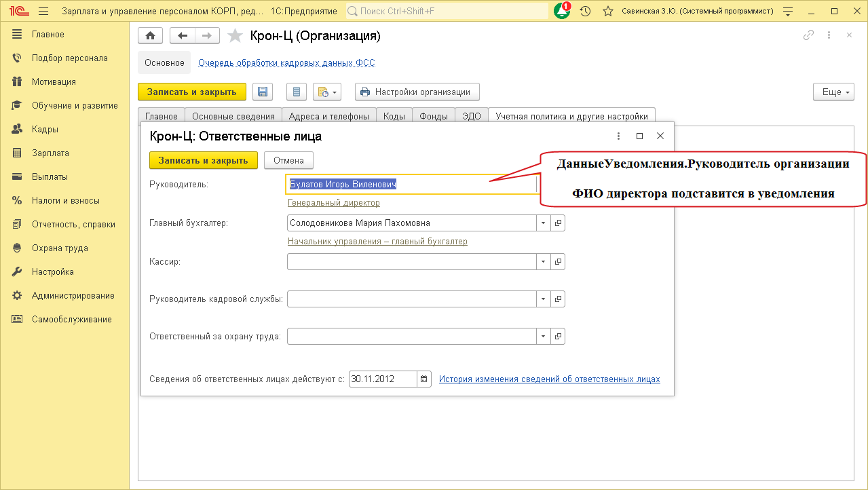This screenshot has width=868, height=490.
Task: Switch to the Адреса и телефоны tab
Action: tap(328, 116)
